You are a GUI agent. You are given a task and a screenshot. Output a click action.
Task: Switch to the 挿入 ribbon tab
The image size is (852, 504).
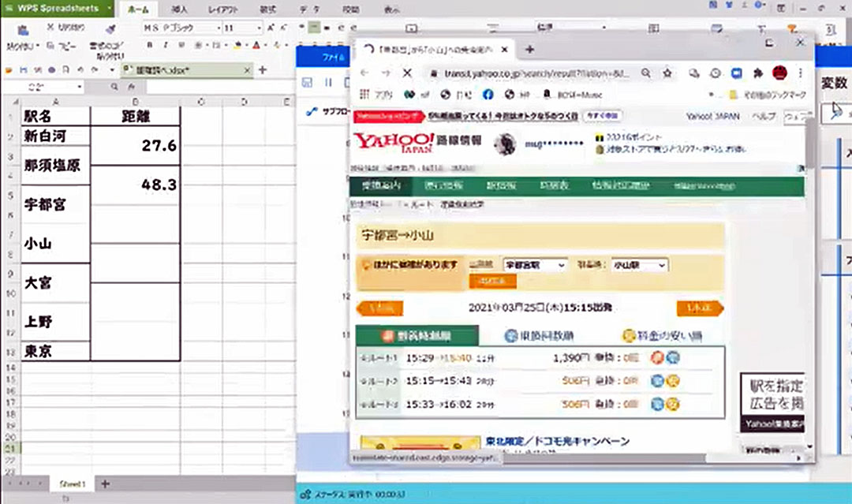point(179,9)
